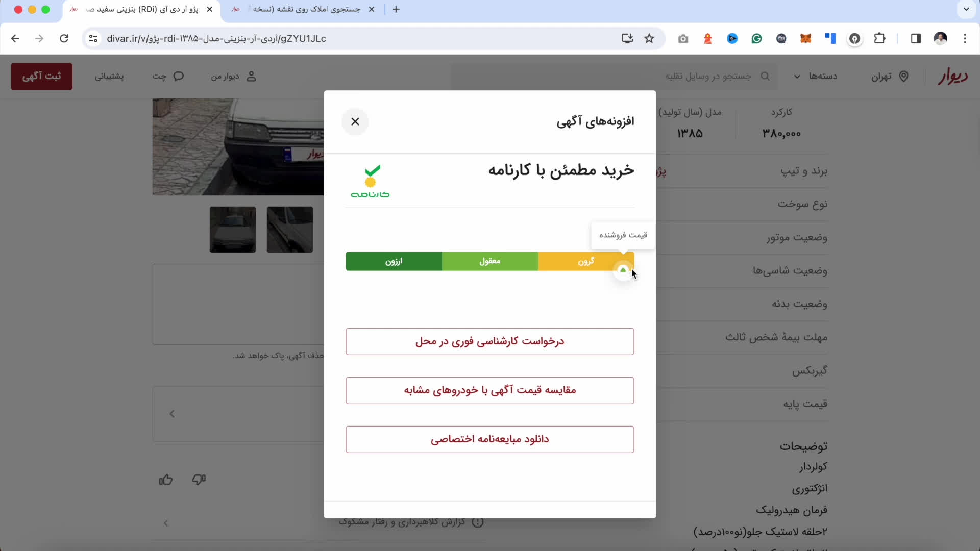Click the ۱۳۸۵ model year value

[x=690, y=134]
